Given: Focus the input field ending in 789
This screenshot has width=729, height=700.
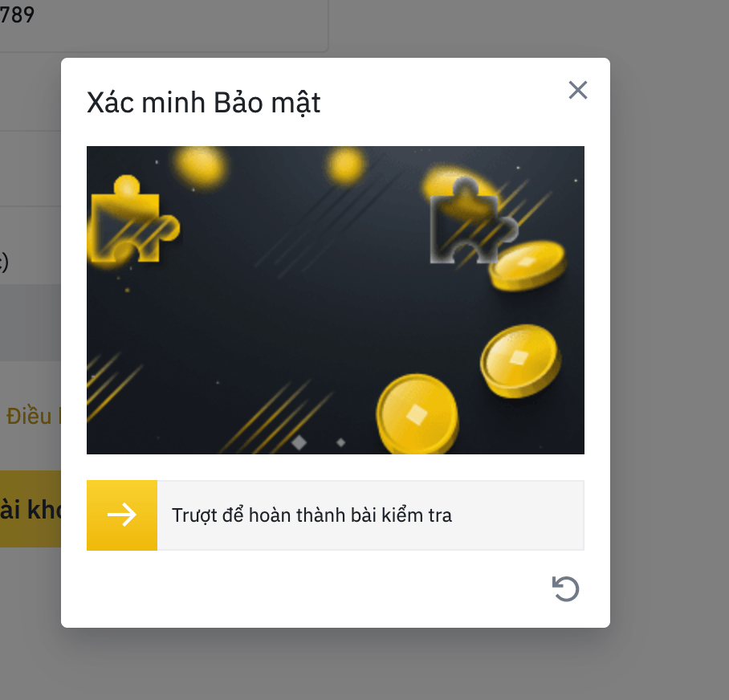Looking at the screenshot, I should pyautogui.click(x=163, y=18).
